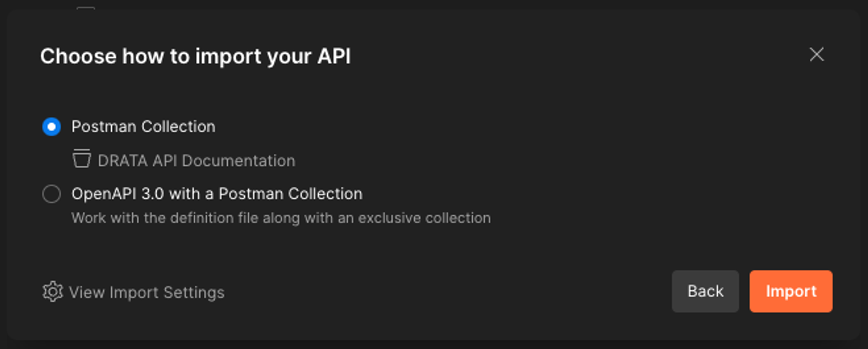The image size is (868, 349).
Task: Click the View Import Settings label text
Action: 148,291
